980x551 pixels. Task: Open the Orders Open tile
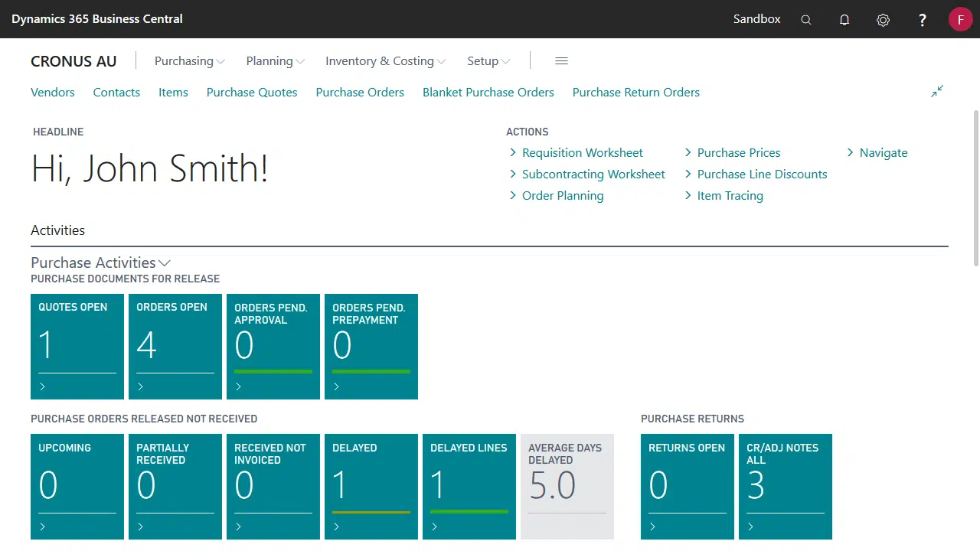[x=175, y=346]
